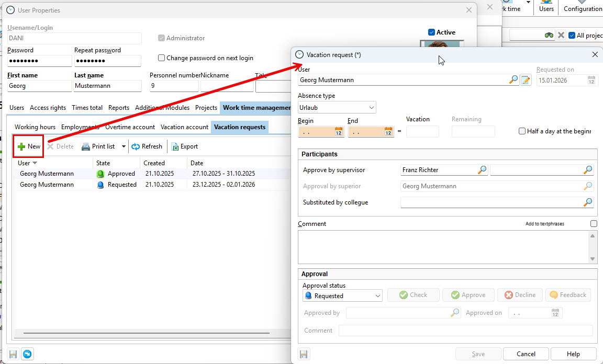
Task: Click save disk icon in User Properties
Action: coord(13,354)
